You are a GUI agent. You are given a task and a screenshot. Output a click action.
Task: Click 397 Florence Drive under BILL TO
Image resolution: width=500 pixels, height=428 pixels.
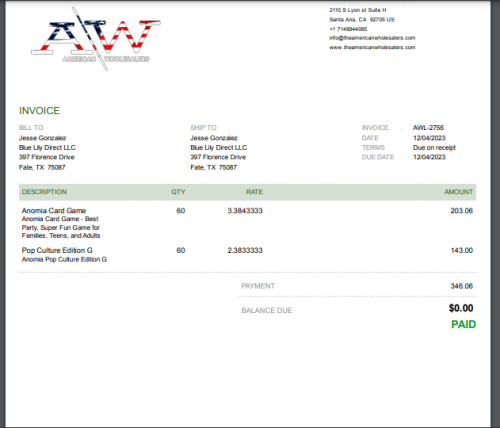click(x=47, y=157)
